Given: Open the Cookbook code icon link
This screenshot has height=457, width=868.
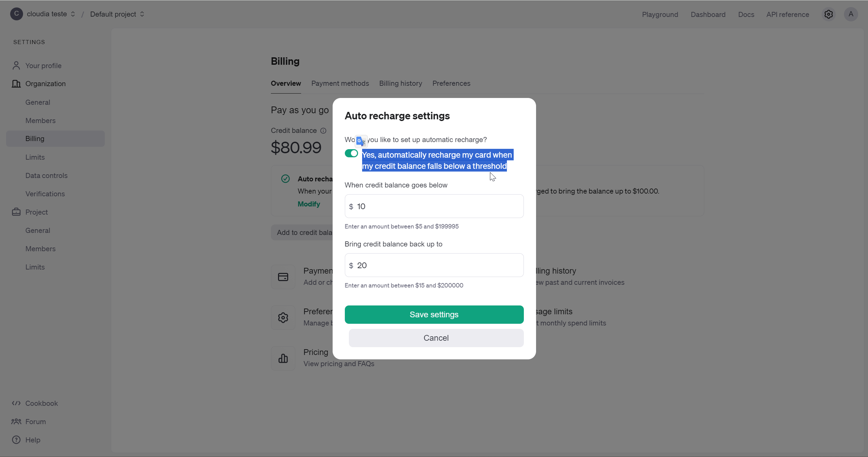Looking at the screenshot, I should pos(16,403).
